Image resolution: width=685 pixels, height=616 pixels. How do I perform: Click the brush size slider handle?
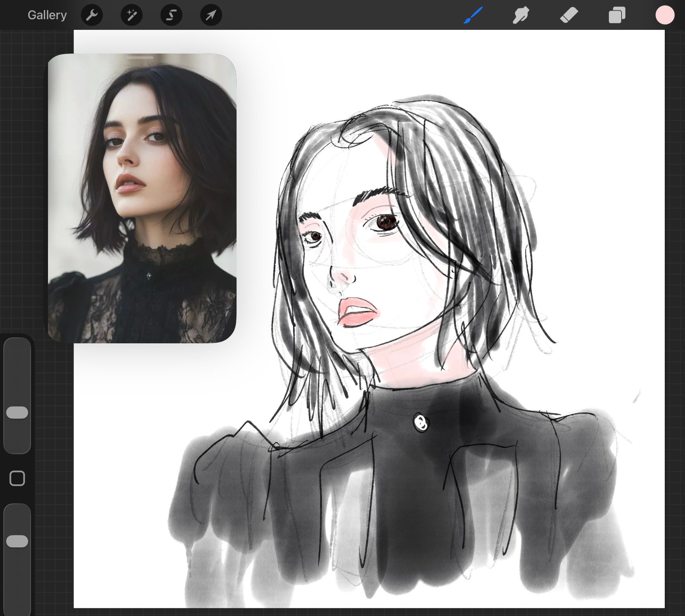(x=17, y=413)
